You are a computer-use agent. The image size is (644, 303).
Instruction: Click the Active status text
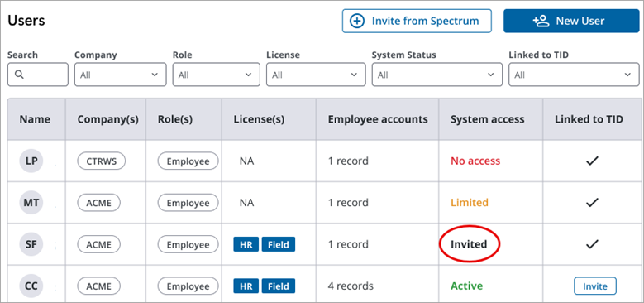click(466, 286)
